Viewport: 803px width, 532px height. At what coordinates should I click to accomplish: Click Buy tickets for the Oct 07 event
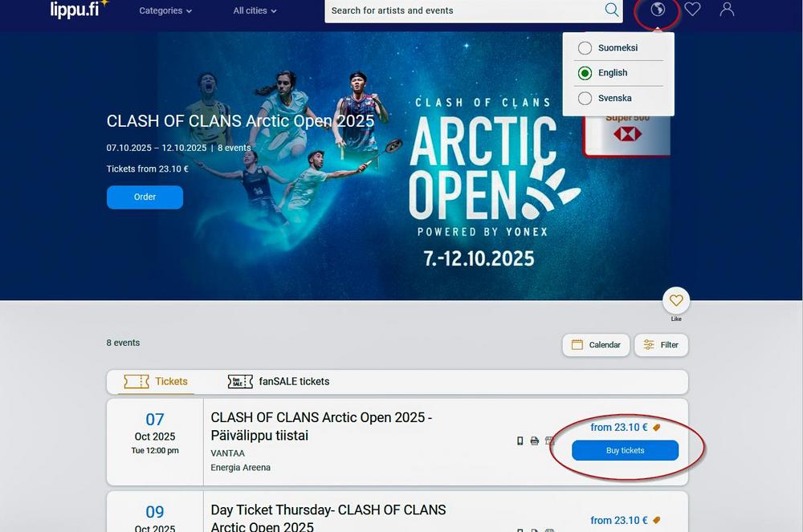pyautogui.click(x=625, y=451)
